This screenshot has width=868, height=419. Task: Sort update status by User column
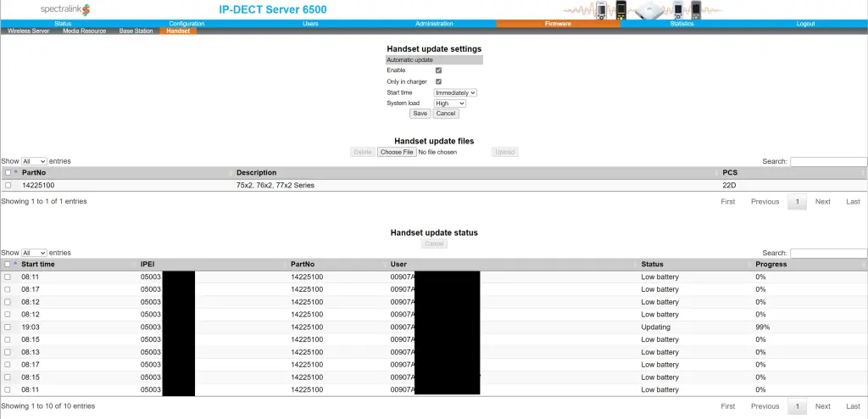(x=398, y=265)
